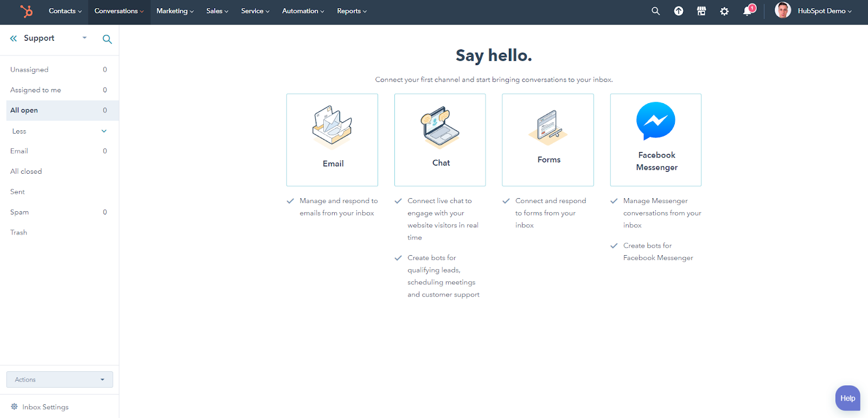The image size is (868, 418).
Task: Open the Marketing menu
Action: (175, 11)
